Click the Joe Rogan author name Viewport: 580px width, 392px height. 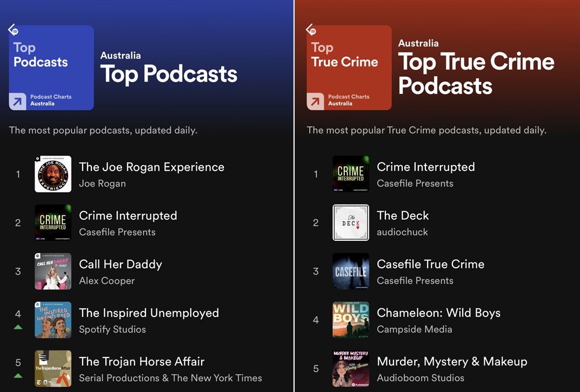(x=103, y=184)
